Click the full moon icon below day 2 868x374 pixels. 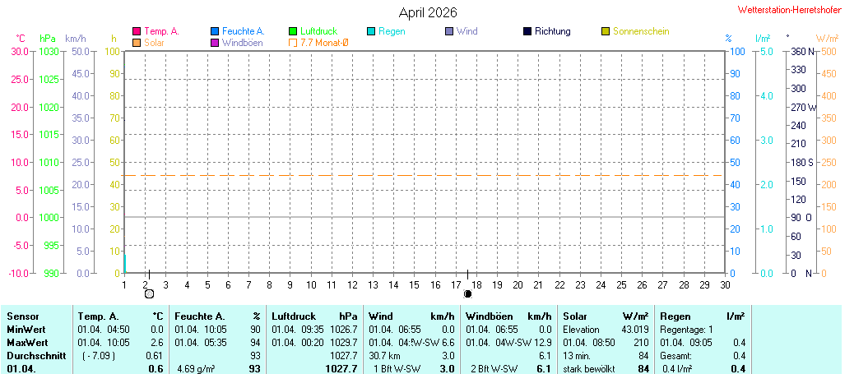[x=149, y=293]
